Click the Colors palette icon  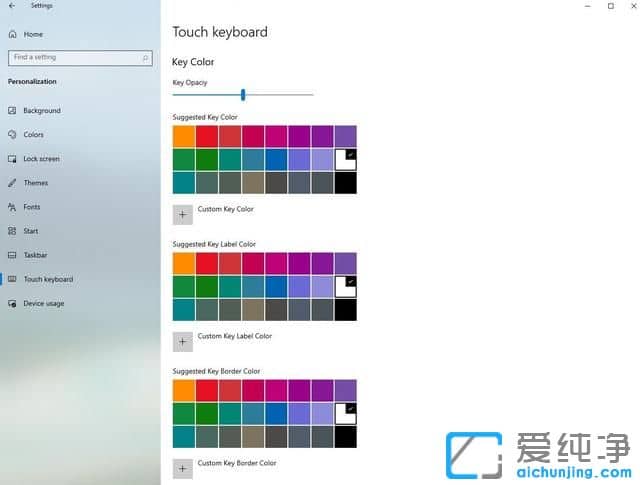coord(13,135)
